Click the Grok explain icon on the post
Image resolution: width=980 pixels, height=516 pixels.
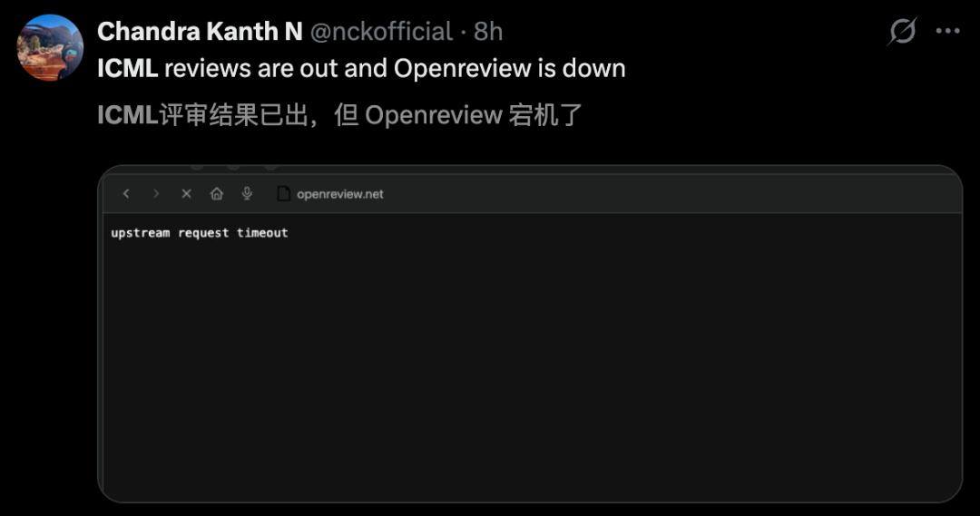pos(902,31)
